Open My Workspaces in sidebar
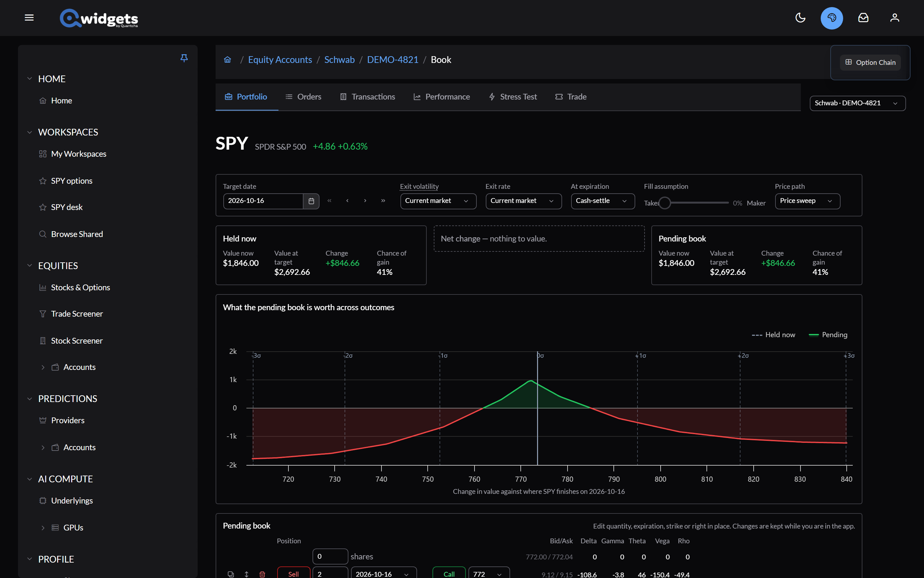Screen dimensions: 924x578 tap(78, 154)
